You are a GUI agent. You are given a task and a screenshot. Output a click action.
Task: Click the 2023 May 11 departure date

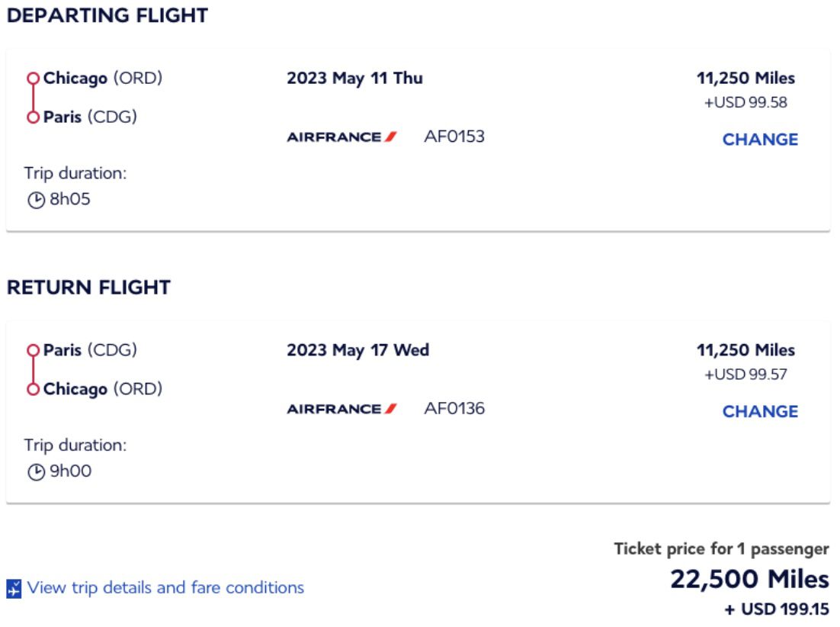[x=355, y=78]
